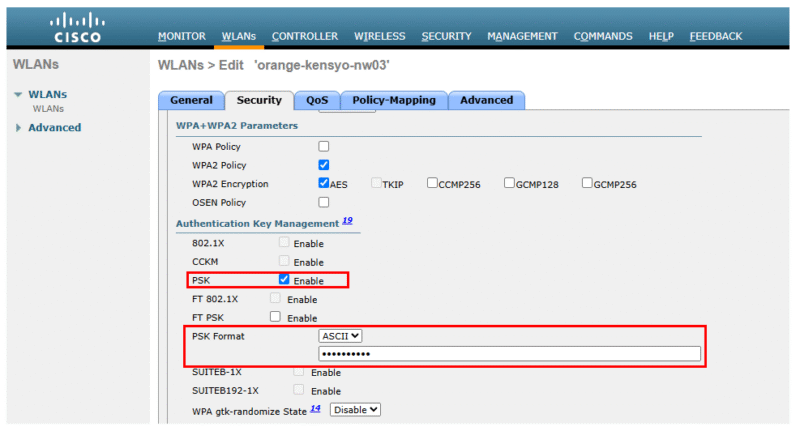Click the Cisco logo

(x=78, y=28)
